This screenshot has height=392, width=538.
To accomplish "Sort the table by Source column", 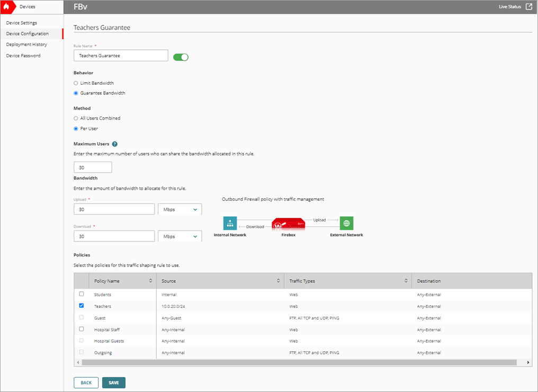I will pyautogui.click(x=279, y=281).
